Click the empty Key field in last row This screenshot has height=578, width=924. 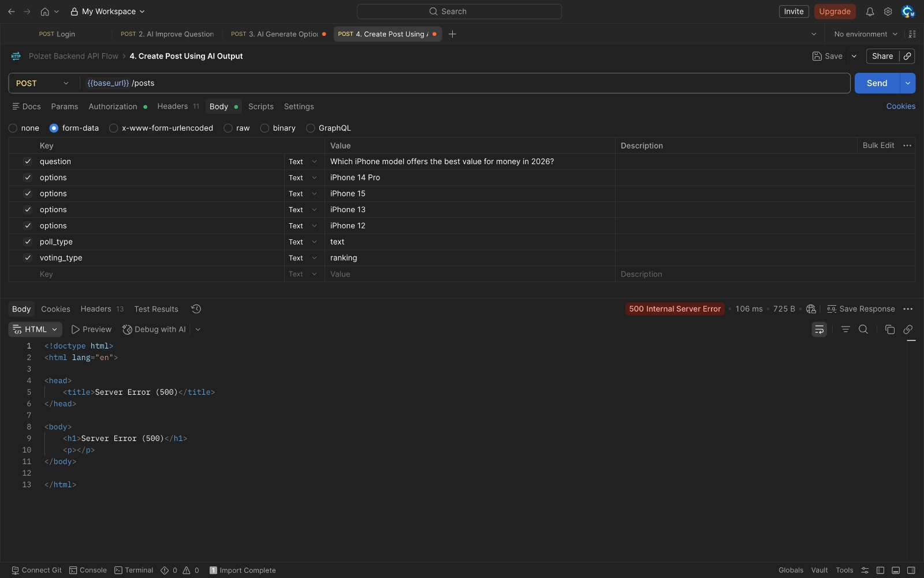pyautogui.click(x=162, y=274)
